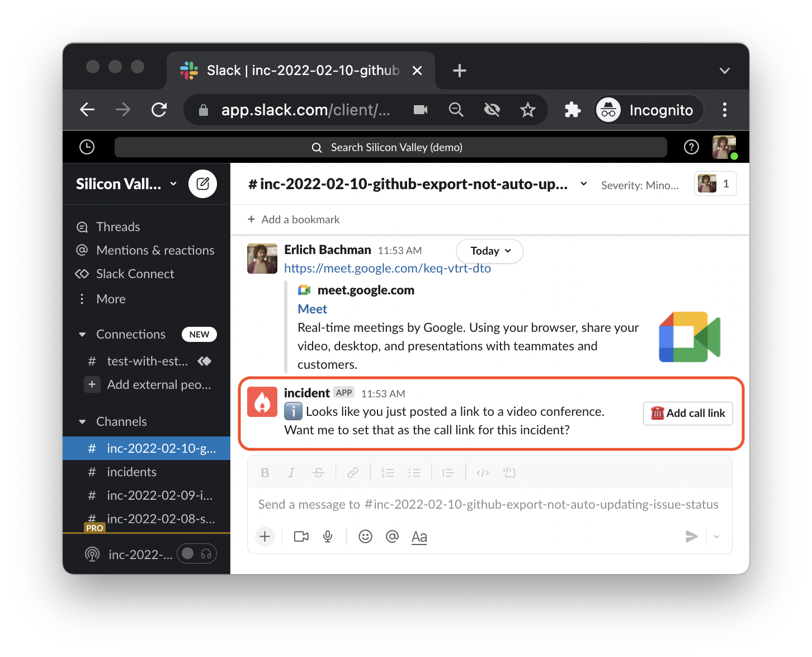
Task: Toggle ordered list formatting
Action: [x=388, y=473]
